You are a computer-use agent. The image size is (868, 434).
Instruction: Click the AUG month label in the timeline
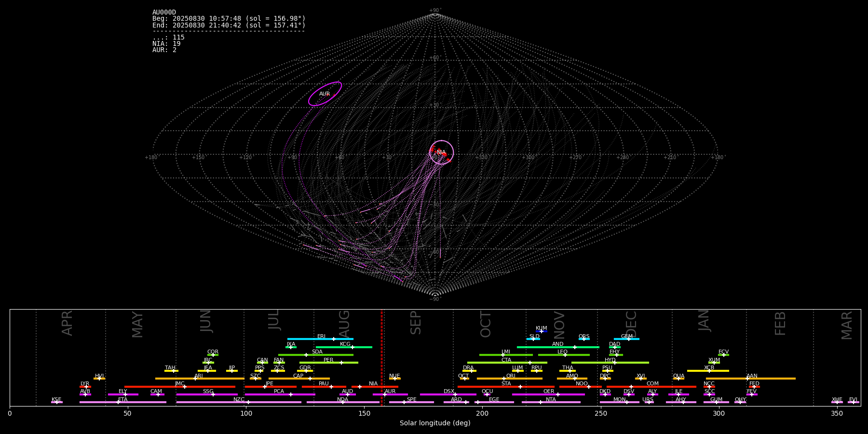[x=344, y=323]
